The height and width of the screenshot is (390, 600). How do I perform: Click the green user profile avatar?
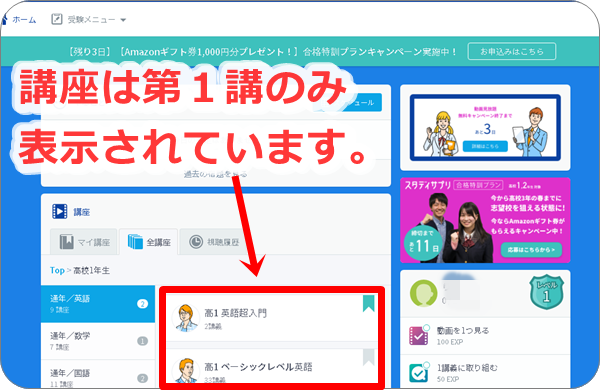[x=423, y=294]
